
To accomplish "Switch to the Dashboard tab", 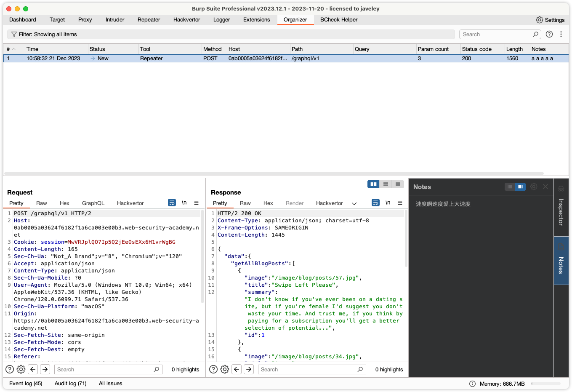I will point(23,20).
